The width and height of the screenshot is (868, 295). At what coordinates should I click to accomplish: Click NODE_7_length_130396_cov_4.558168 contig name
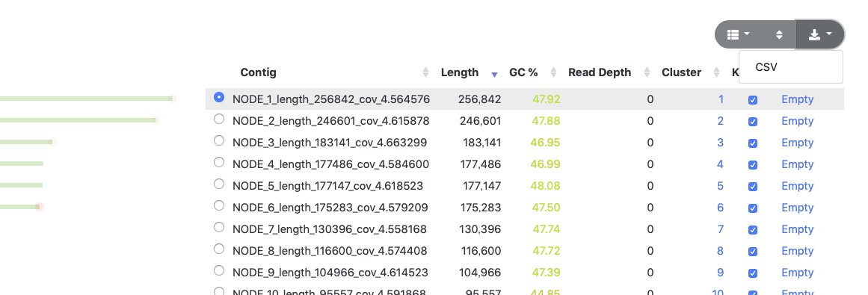[330, 229]
